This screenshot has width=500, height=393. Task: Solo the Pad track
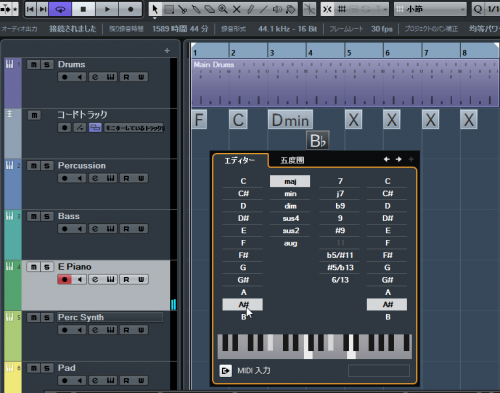pyautogui.click(x=47, y=368)
